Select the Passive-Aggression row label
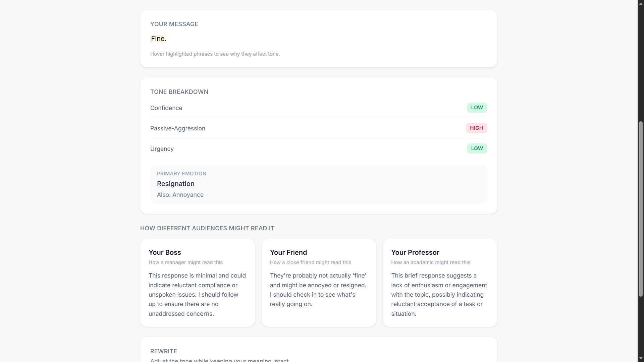Viewport: 644px width, 362px height. (177, 128)
